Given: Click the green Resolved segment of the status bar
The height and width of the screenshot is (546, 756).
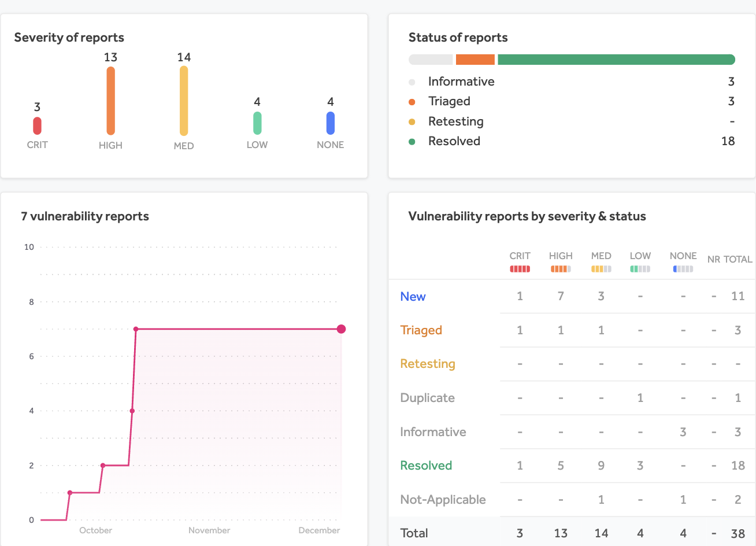Looking at the screenshot, I should 616,59.
